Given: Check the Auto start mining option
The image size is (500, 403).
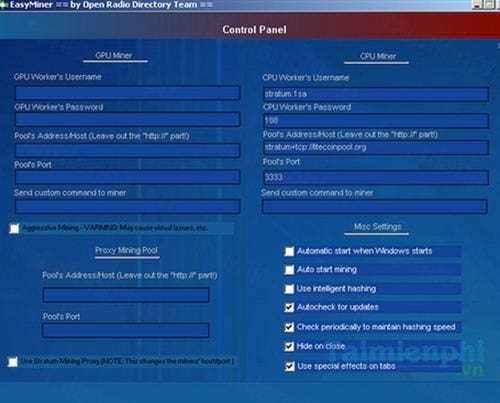Looking at the screenshot, I should pos(289,270).
